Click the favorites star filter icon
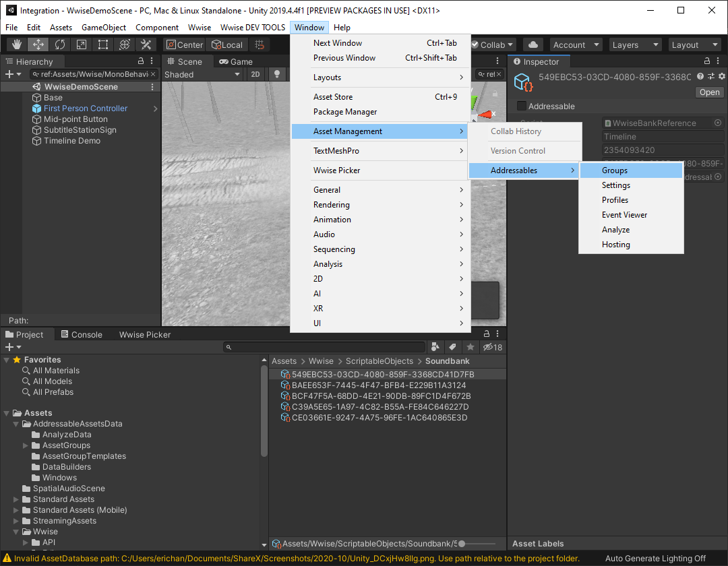The height and width of the screenshot is (566, 728). [x=470, y=347]
